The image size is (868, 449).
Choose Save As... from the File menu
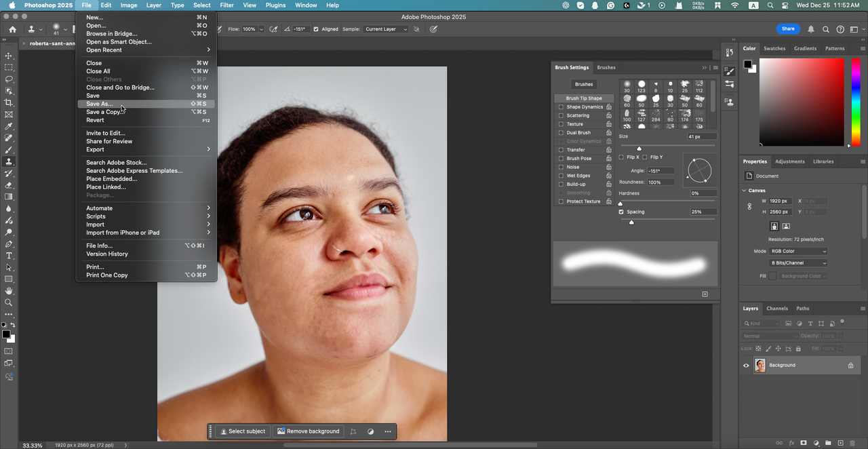pos(99,104)
